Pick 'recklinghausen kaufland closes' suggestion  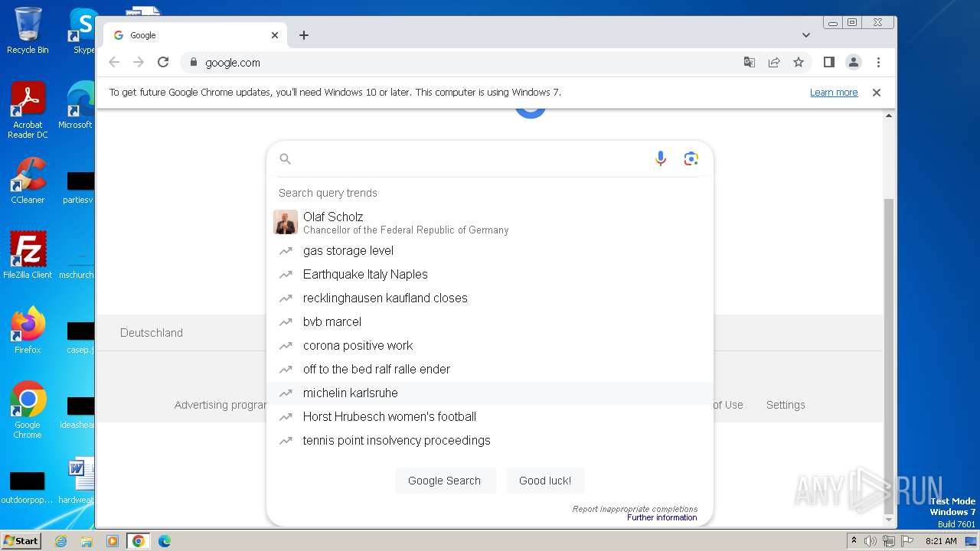pos(490,298)
